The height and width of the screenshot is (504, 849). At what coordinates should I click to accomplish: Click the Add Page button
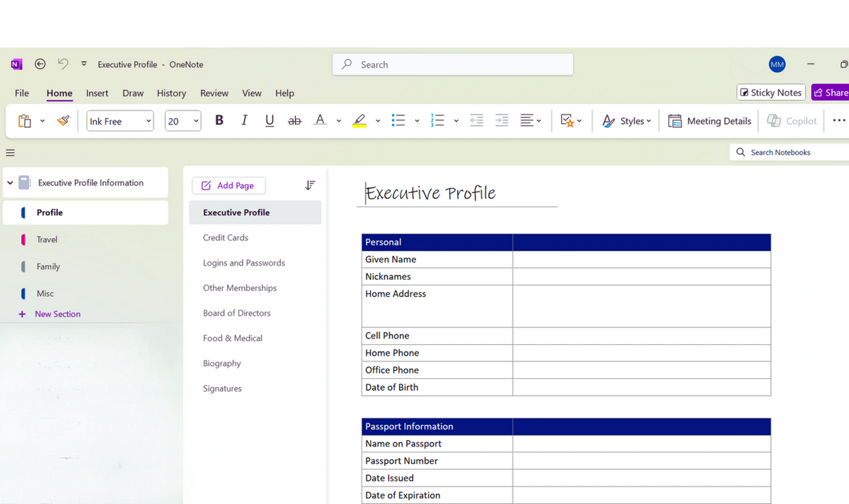229,185
